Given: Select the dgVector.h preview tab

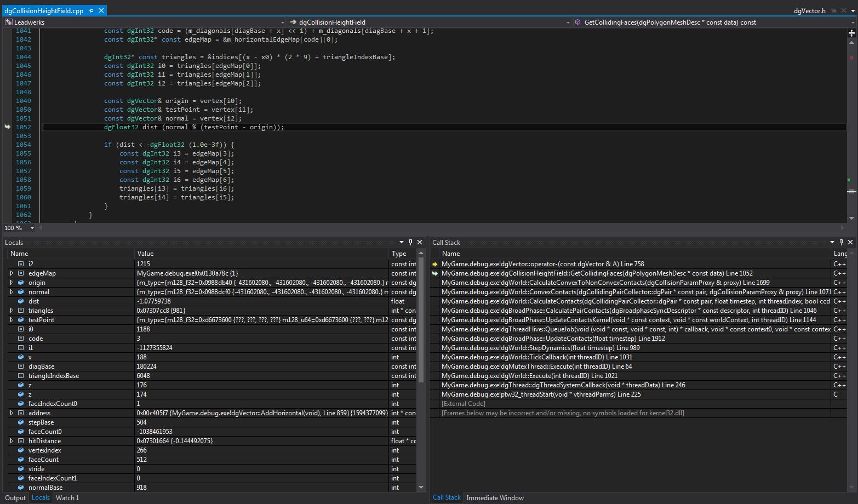Looking at the screenshot, I should [x=809, y=11].
